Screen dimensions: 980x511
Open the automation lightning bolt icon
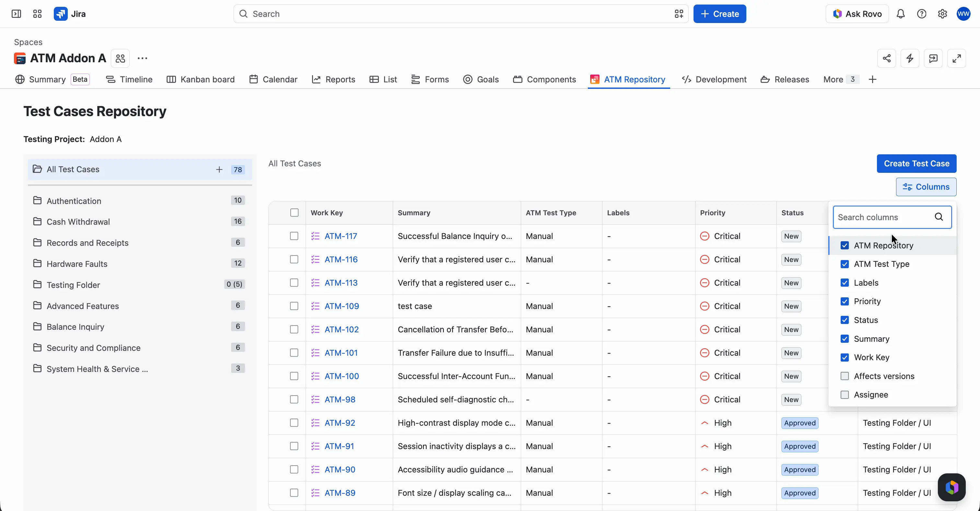(910, 58)
